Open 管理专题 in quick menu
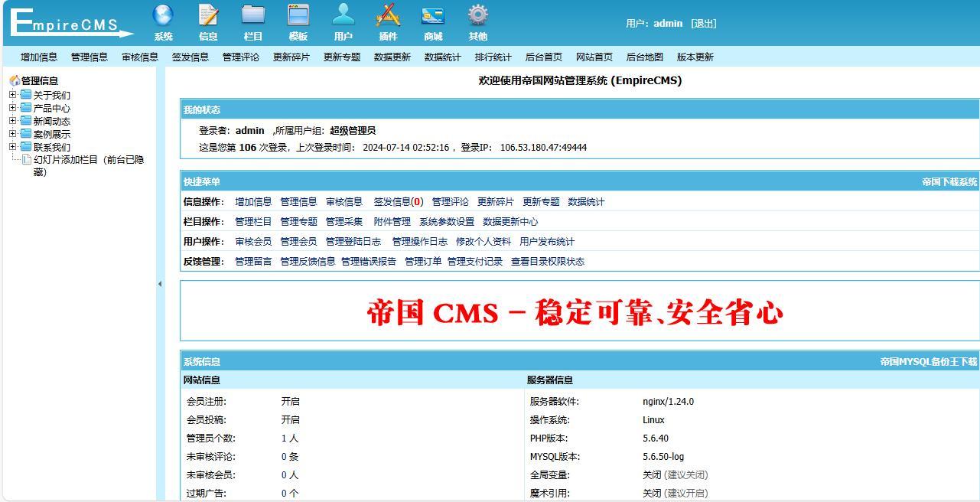Viewport: 980px width, 502px height. pyautogui.click(x=298, y=222)
